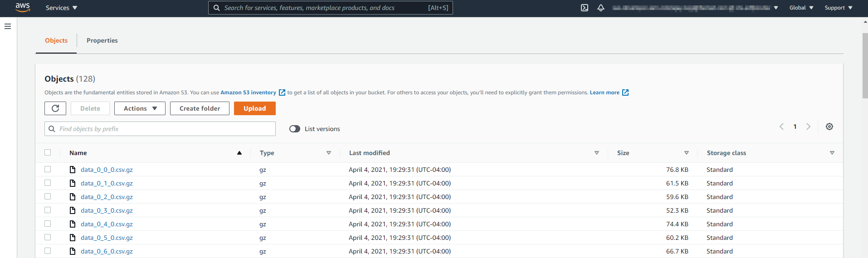Check the box for data_0_2_0.csv.gz
The image size is (868, 258).
[48, 196]
